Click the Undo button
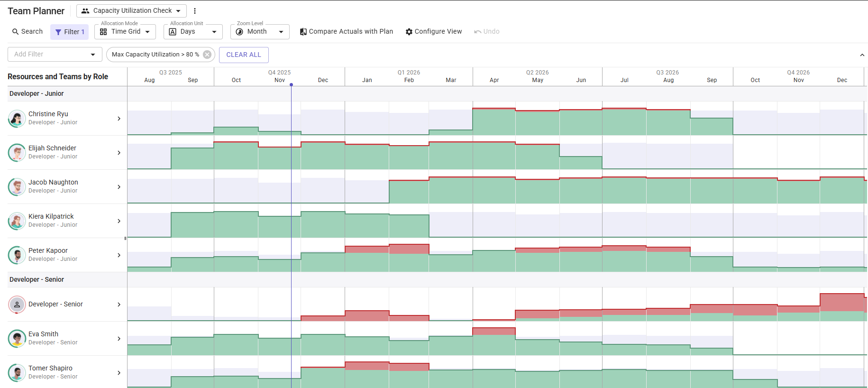Image resolution: width=868 pixels, height=388 pixels. 487,32
